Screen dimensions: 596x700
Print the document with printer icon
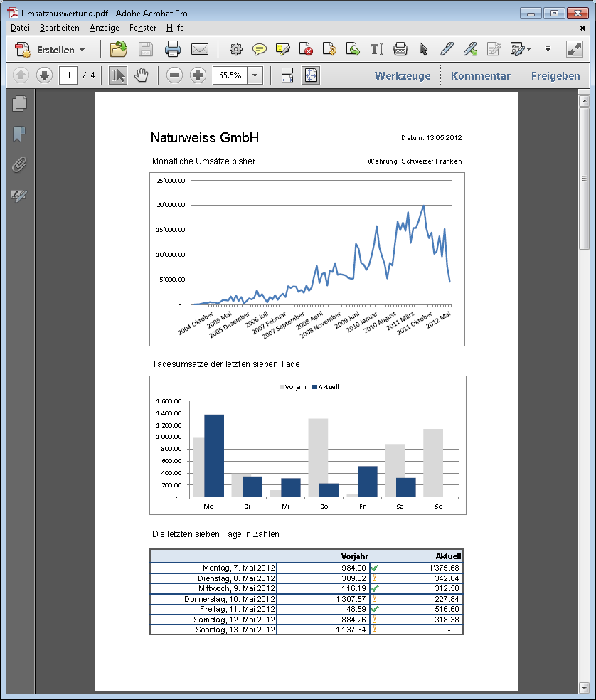[x=173, y=49]
